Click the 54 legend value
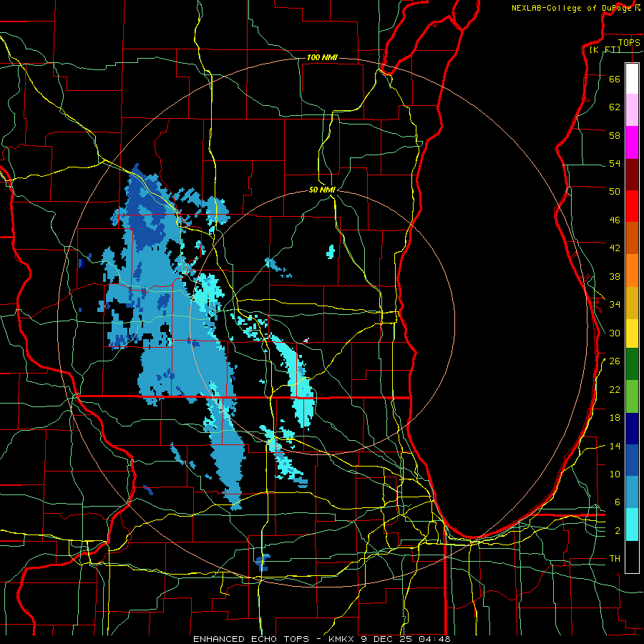Screen dimensions: 644x644 point(615,163)
